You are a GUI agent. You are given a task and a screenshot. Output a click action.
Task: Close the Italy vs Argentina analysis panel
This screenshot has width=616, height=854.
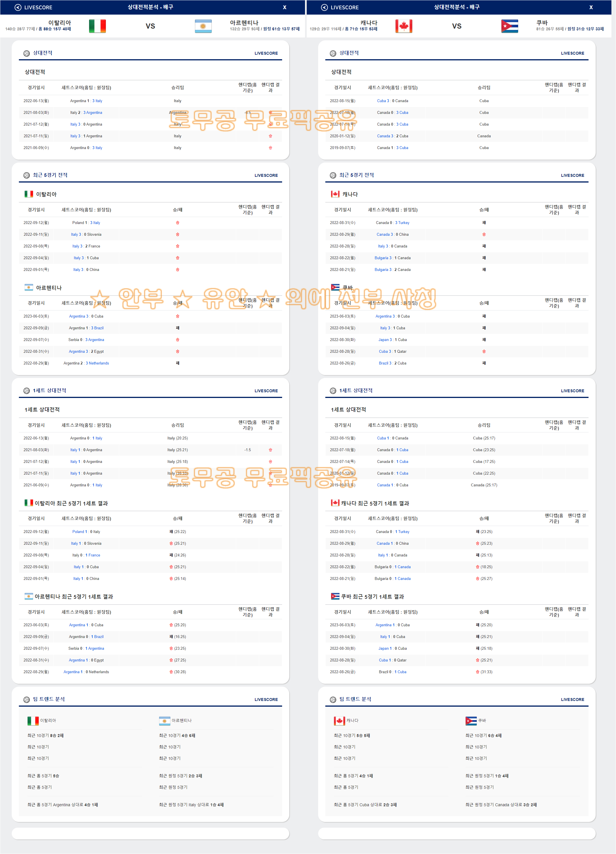point(285,7)
